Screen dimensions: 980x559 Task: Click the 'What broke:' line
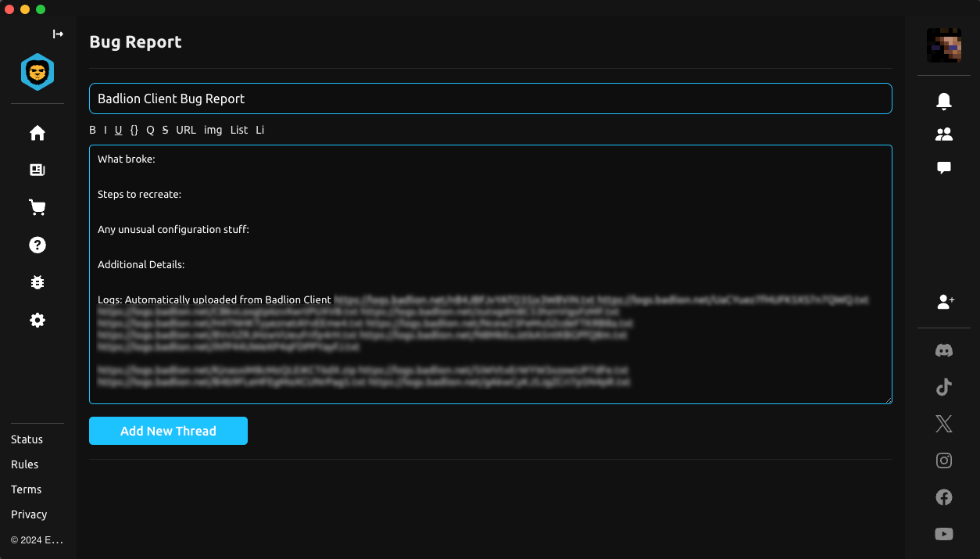click(127, 159)
